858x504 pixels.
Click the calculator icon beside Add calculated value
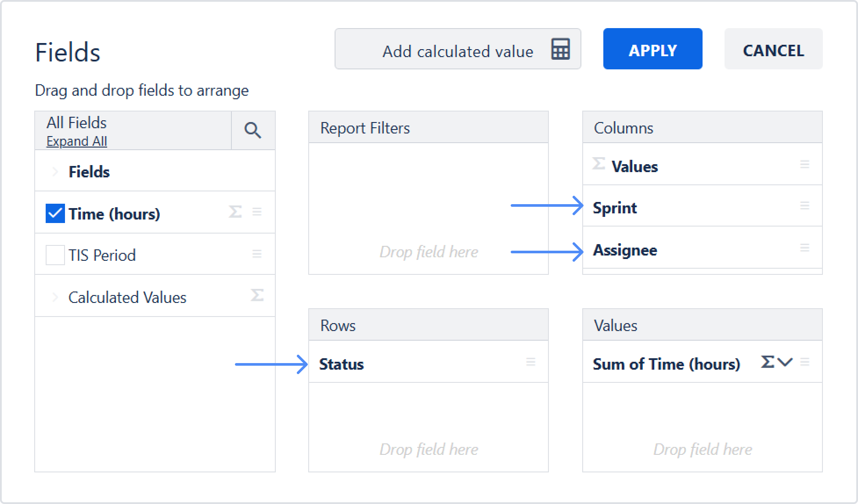click(560, 49)
